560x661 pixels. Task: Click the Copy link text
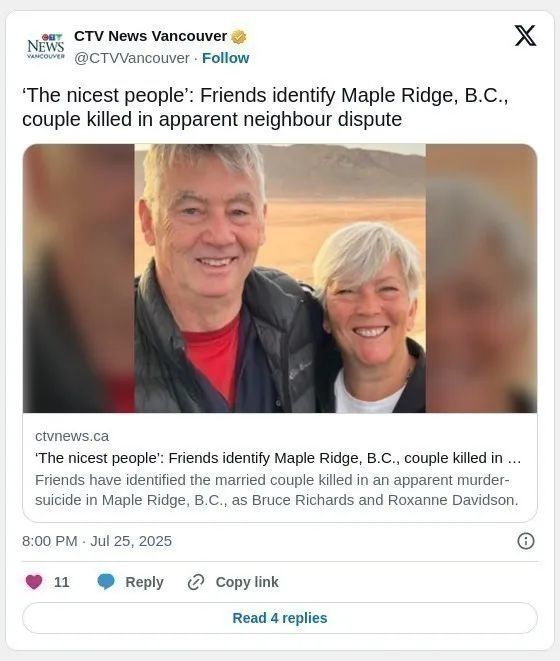(247, 582)
